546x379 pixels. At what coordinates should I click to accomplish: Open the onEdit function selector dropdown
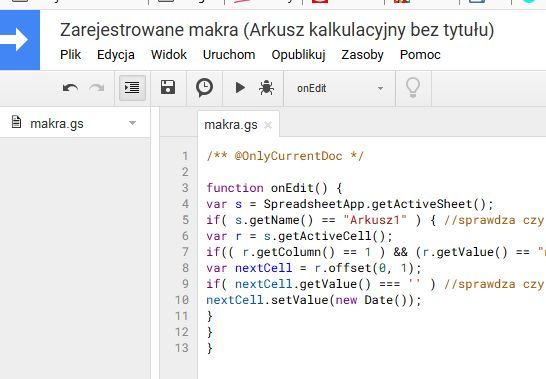[x=340, y=88]
